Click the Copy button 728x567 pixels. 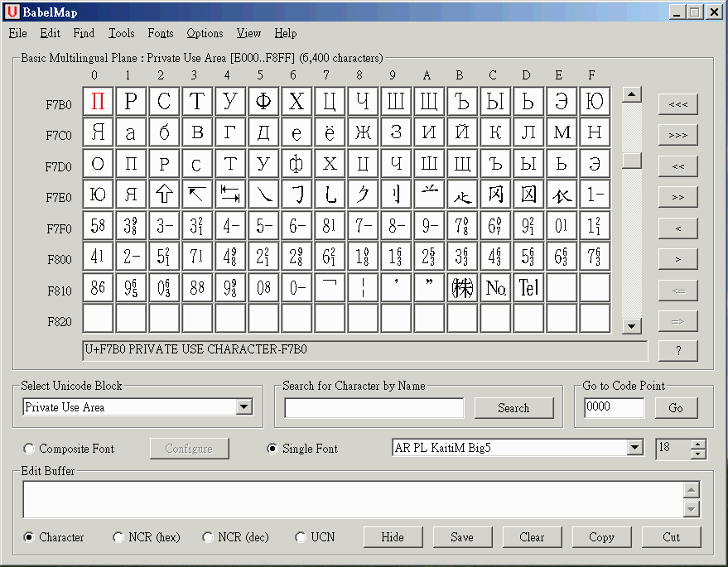(x=601, y=537)
